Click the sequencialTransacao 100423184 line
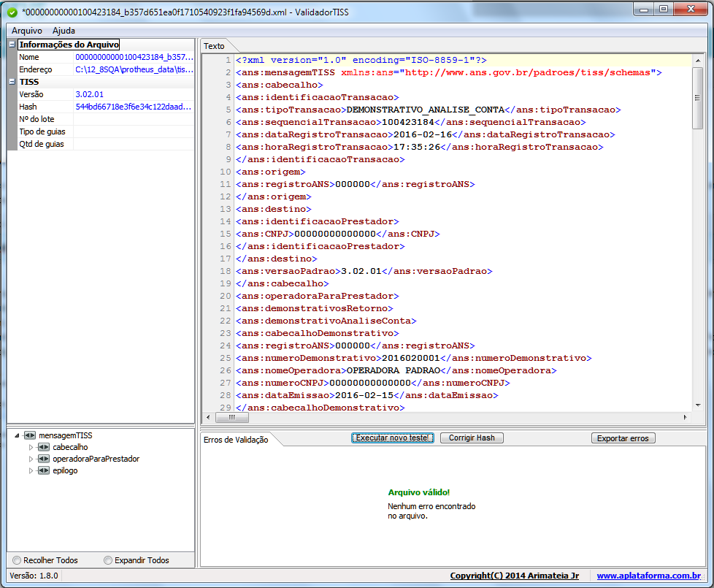 pos(411,122)
